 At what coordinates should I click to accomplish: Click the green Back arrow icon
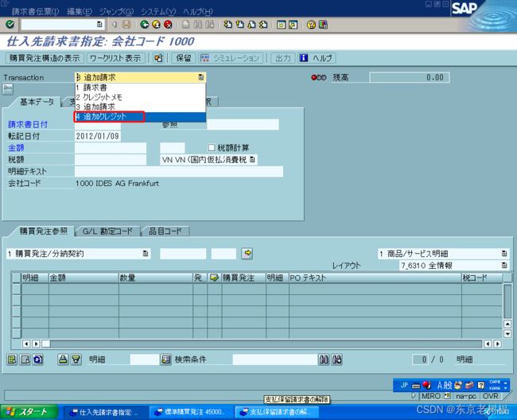pos(145,25)
